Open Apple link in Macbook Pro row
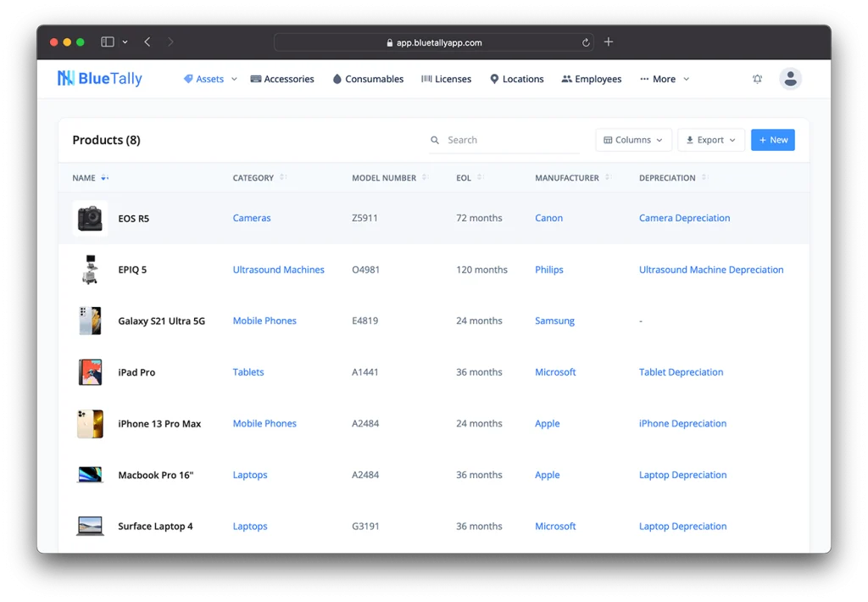Image resolution: width=868 pixels, height=602 pixels. [547, 475]
